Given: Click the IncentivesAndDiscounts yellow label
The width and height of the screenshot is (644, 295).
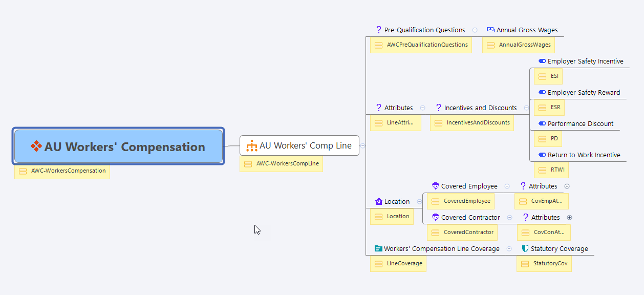Looking at the screenshot, I should coord(478,123).
